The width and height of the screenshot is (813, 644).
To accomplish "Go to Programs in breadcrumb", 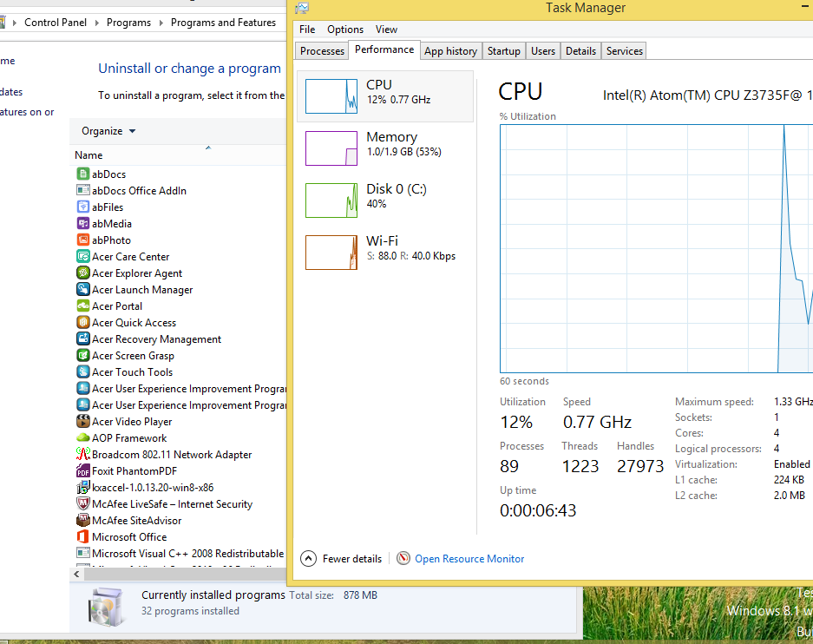I will [128, 23].
